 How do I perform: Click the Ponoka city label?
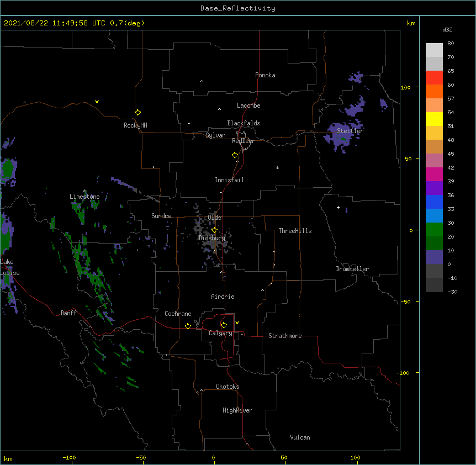(x=265, y=75)
